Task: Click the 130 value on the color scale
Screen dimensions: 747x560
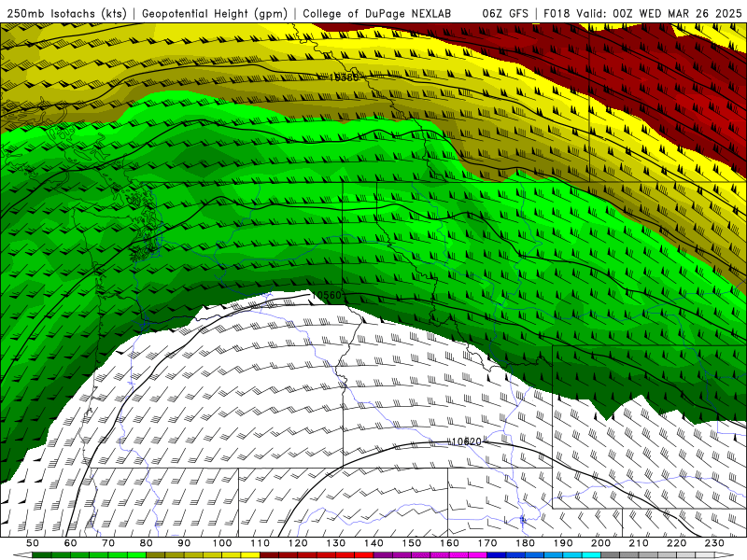Action: coord(335,543)
